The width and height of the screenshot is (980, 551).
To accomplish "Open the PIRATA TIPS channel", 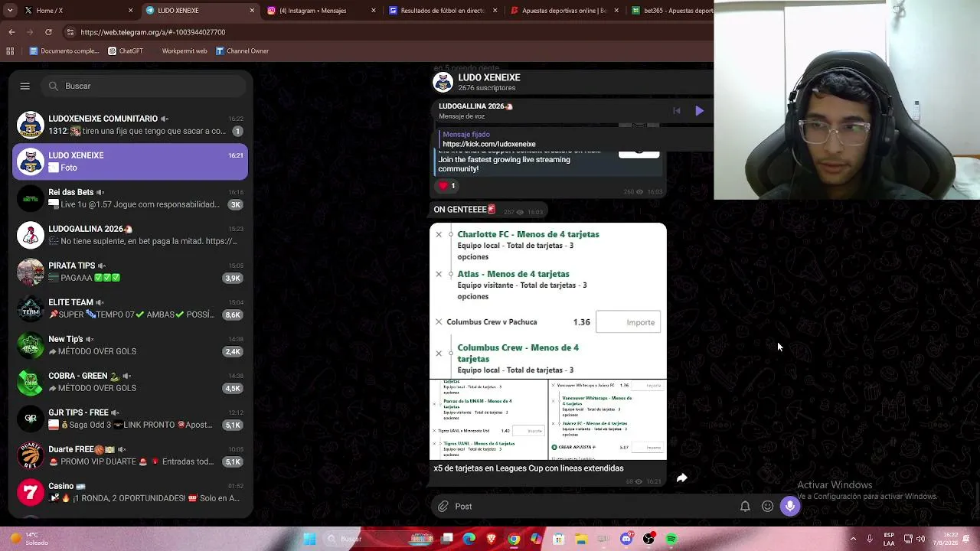I will 130,272.
